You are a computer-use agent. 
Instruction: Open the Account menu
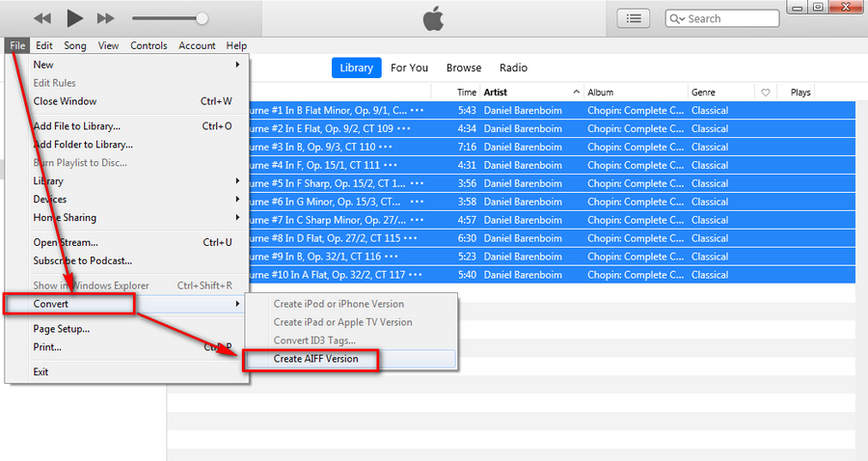pos(197,45)
